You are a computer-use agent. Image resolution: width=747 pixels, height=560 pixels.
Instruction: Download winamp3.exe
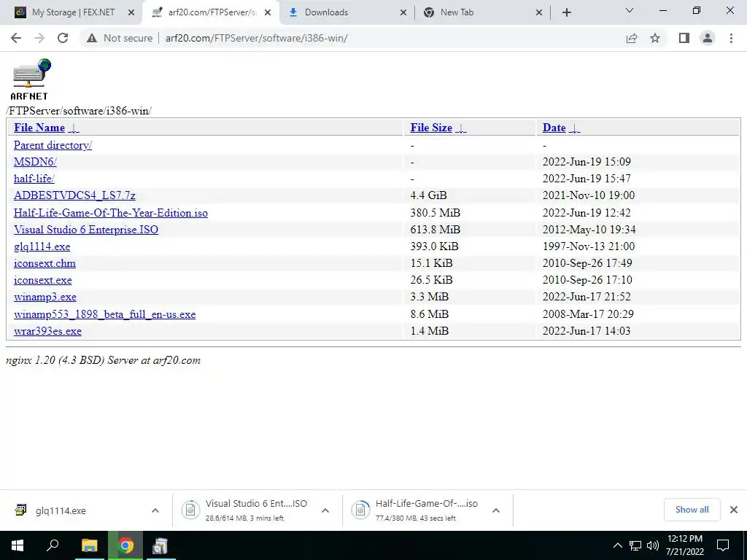pos(45,297)
